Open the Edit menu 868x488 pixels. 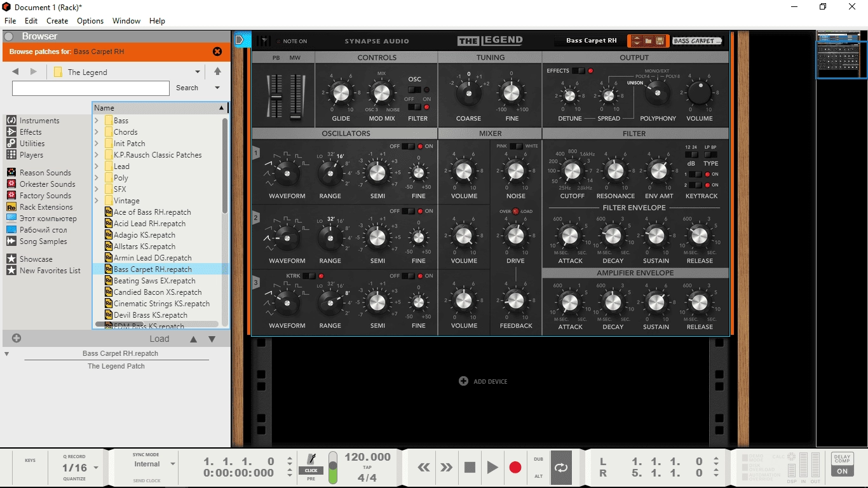[31, 21]
